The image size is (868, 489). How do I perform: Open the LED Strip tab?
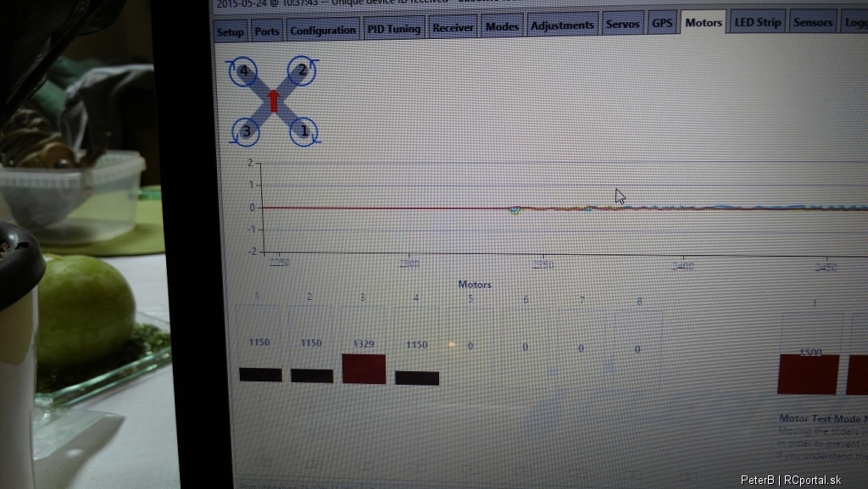click(757, 22)
